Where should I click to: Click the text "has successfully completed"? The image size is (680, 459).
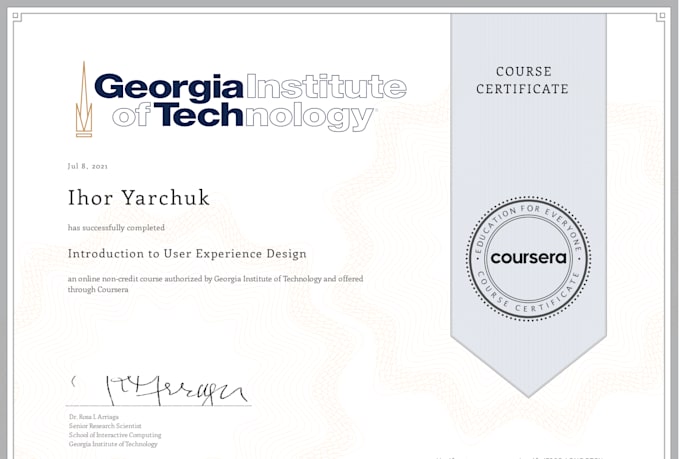coord(116,228)
